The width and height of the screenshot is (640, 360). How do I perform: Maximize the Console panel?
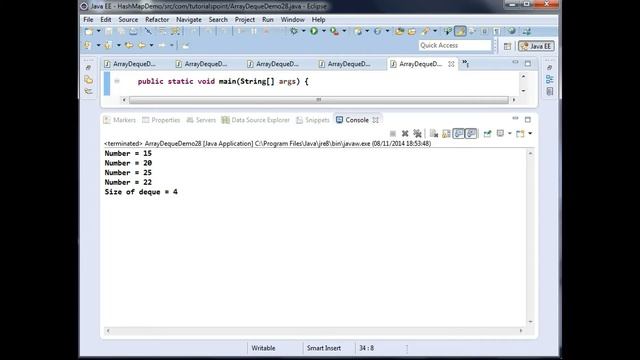tap(528, 120)
